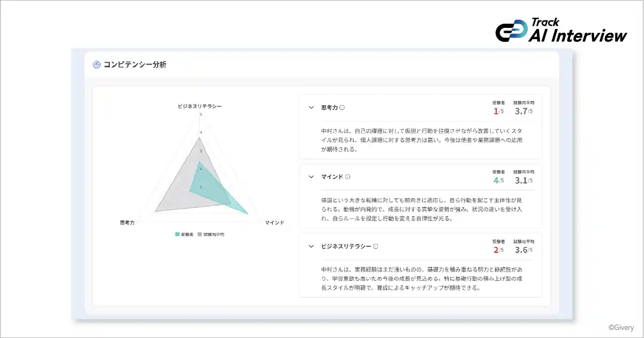Click the マインド axis label on chart

(x=275, y=222)
